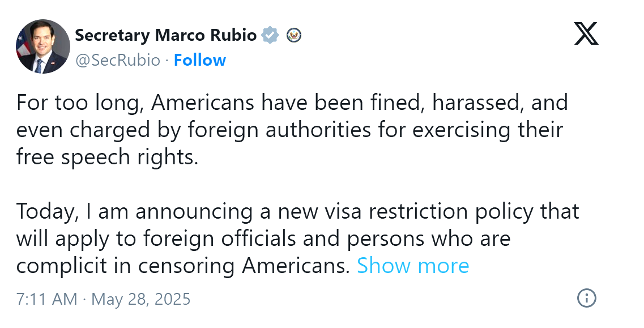
Task: Click the May 28, 2025 date
Action: tap(141, 299)
